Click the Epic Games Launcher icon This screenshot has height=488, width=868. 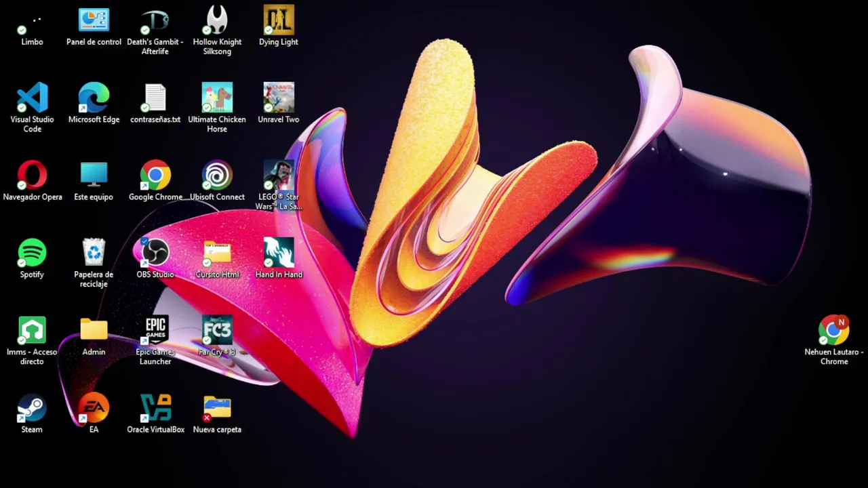pos(155,341)
